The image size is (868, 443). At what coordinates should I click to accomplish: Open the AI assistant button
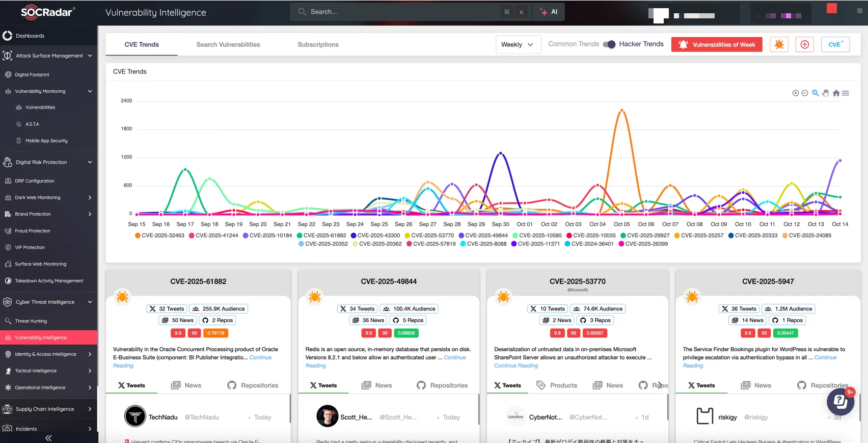click(549, 12)
